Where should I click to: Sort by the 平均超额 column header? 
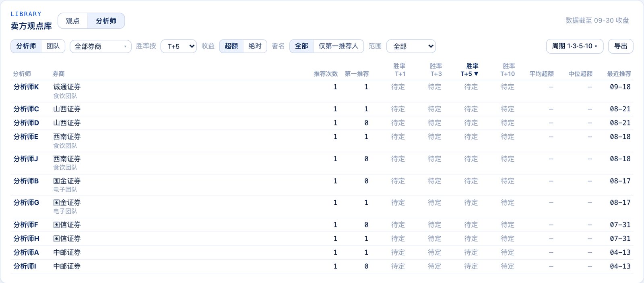[542, 74]
